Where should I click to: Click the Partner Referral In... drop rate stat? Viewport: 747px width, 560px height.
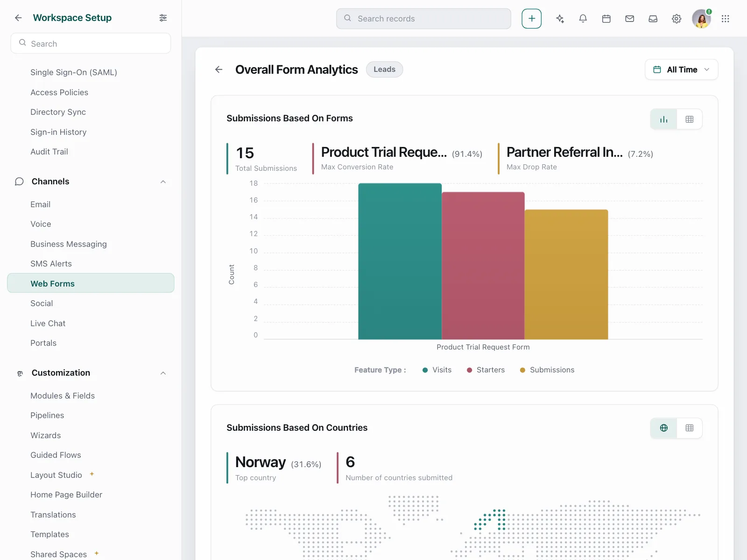[576, 159]
